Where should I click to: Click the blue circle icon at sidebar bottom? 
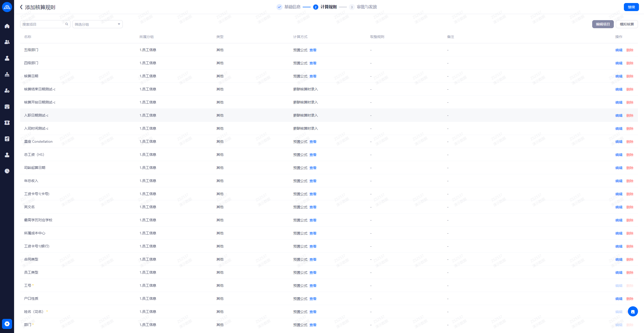[x=7, y=324]
